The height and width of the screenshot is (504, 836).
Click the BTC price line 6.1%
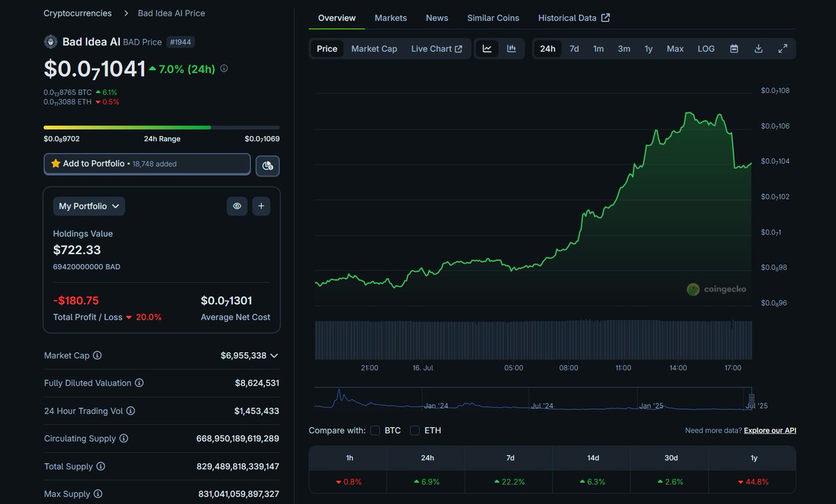point(80,92)
